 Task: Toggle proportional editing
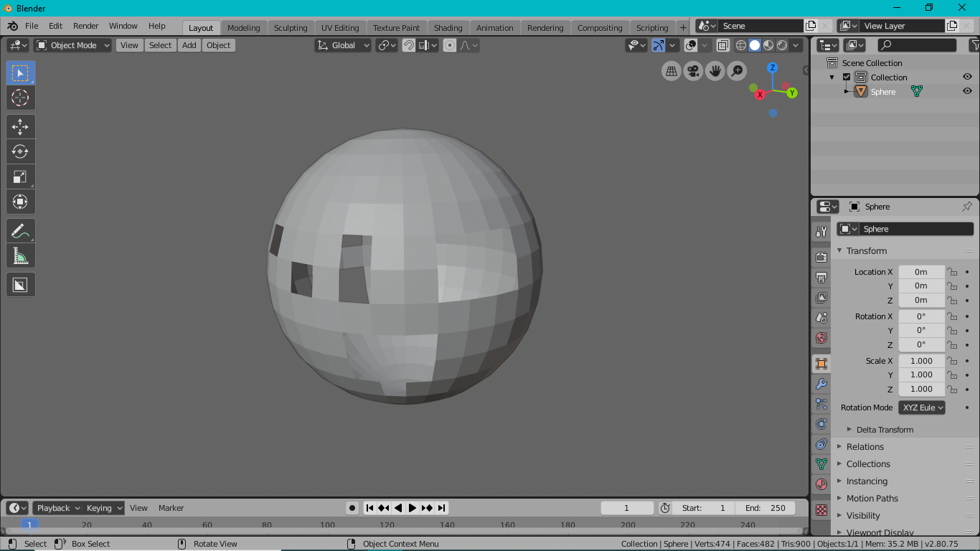[450, 45]
